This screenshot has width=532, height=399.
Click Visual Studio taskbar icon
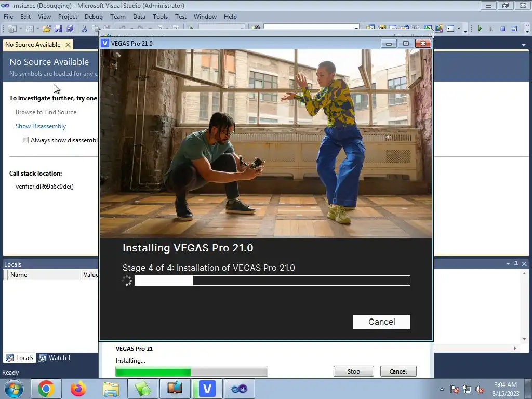tap(239, 389)
